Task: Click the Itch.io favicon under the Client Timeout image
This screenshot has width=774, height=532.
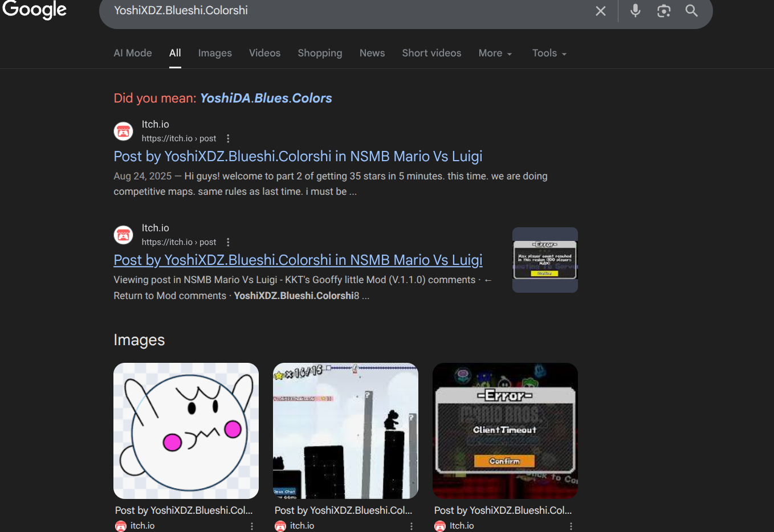Action: pos(440,526)
